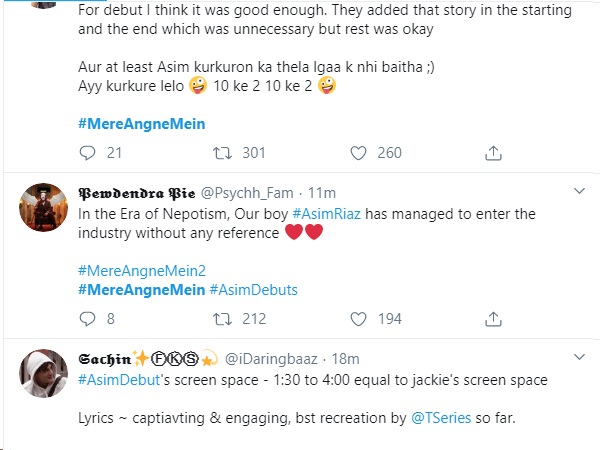Follow the #AsimDebuts hashtag link
This screenshot has width=600, height=450.
click(x=254, y=290)
